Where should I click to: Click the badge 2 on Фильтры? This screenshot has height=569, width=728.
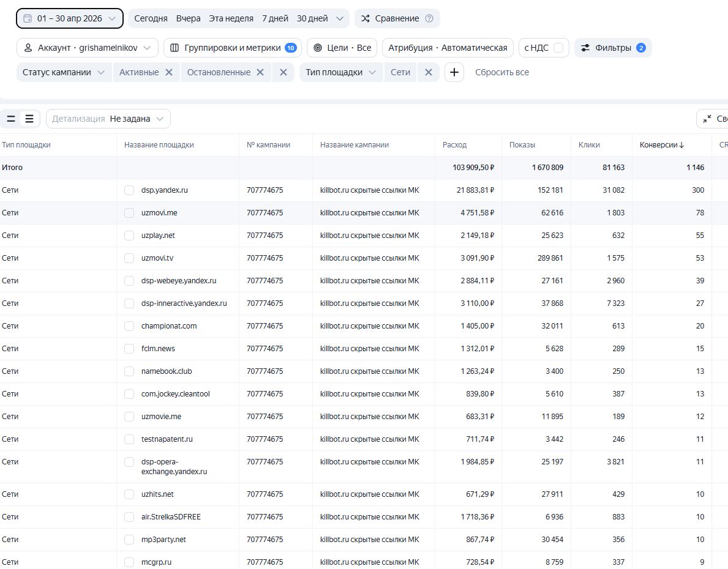click(x=640, y=48)
